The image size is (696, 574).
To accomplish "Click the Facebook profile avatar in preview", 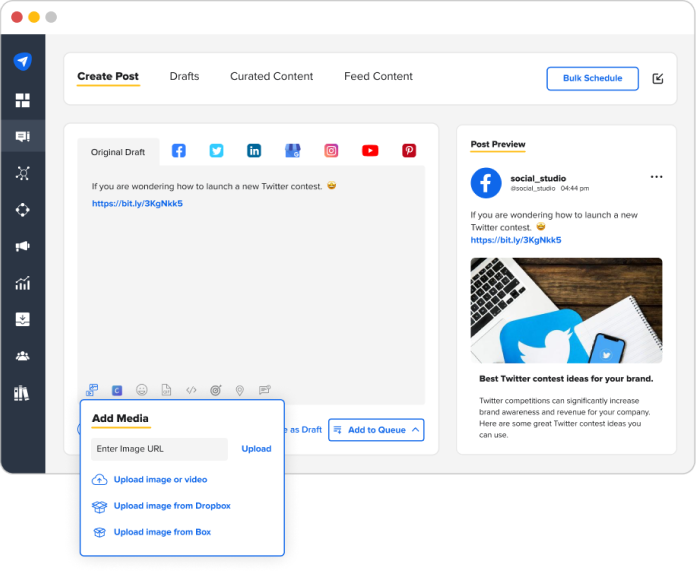I will point(486,183).
